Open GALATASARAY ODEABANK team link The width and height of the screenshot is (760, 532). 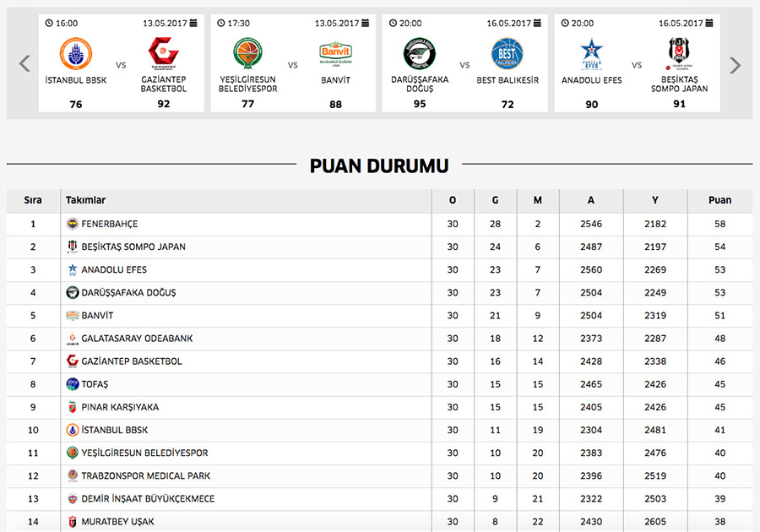(x=137, y=338)
